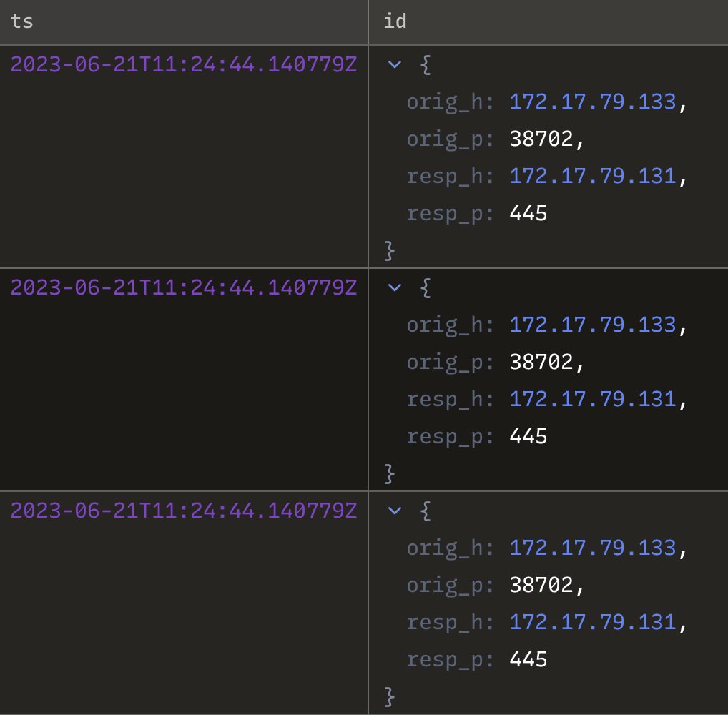This screenshot has height=715, width=728.
Task: Click the ts column header
Action: tap(21, 21)
